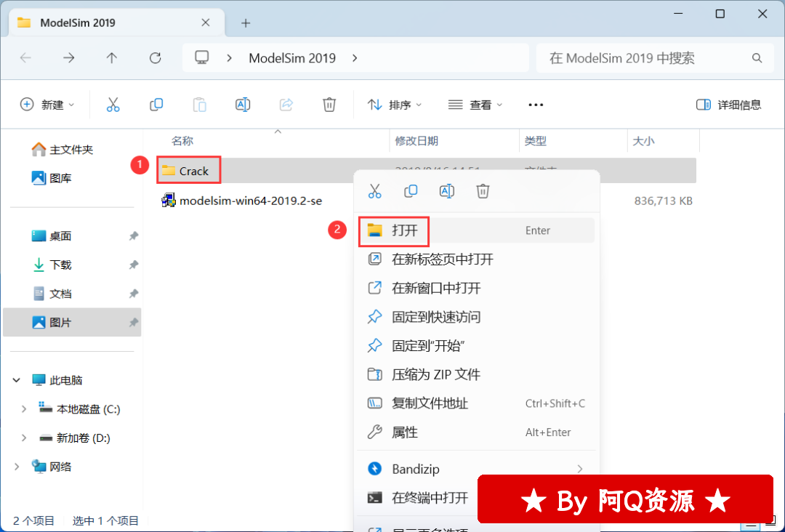The height and width of the screenshot is (532, 785).
Task: Open the 新建 dropdown
Action: pyautogui.click(x=47, y=105)
